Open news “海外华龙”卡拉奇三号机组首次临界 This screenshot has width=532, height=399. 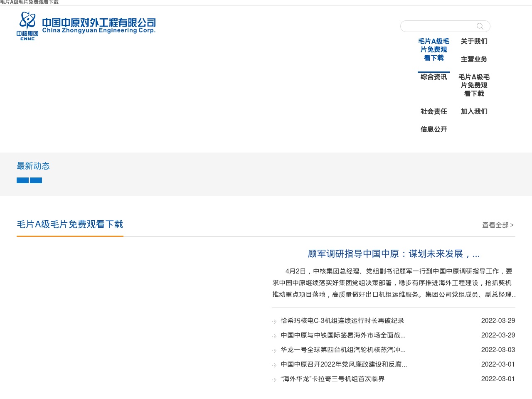(332, 379)
